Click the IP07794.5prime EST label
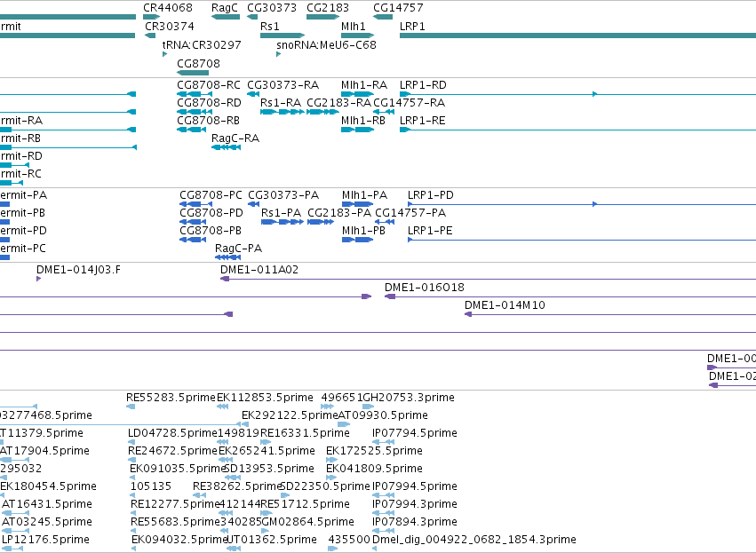756x553 pixels. (x=415, y=433)
